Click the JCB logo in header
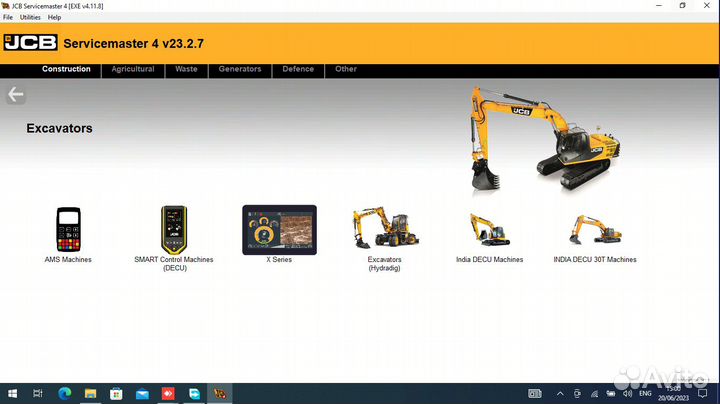 (x=30, y=43)
